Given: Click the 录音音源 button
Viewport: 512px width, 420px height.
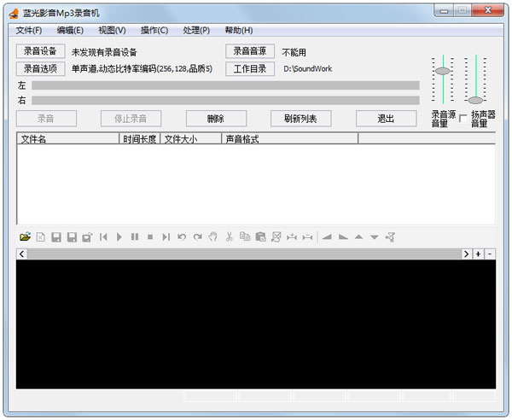Looking at the screenshot, I should [250, 51].
